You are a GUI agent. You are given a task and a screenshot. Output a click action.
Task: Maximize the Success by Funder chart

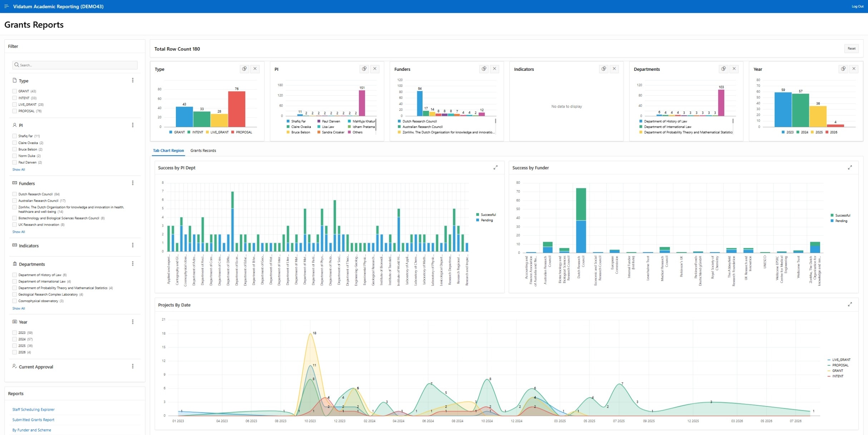[850, 168]
